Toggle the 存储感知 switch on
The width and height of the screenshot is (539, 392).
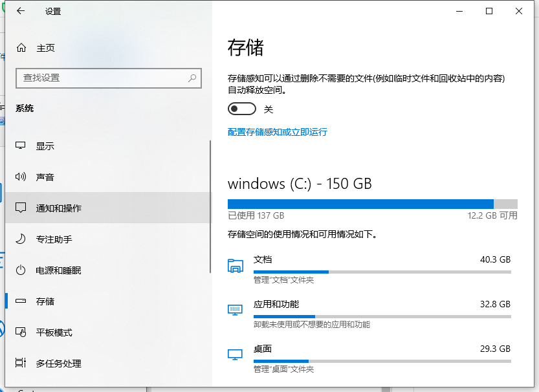click(242, 109)
